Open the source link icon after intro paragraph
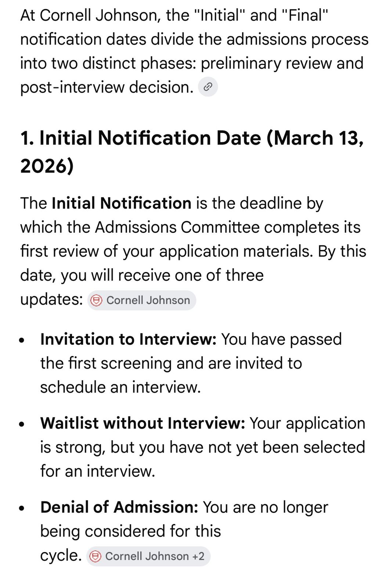390x588 pixels. click(208, 87)
